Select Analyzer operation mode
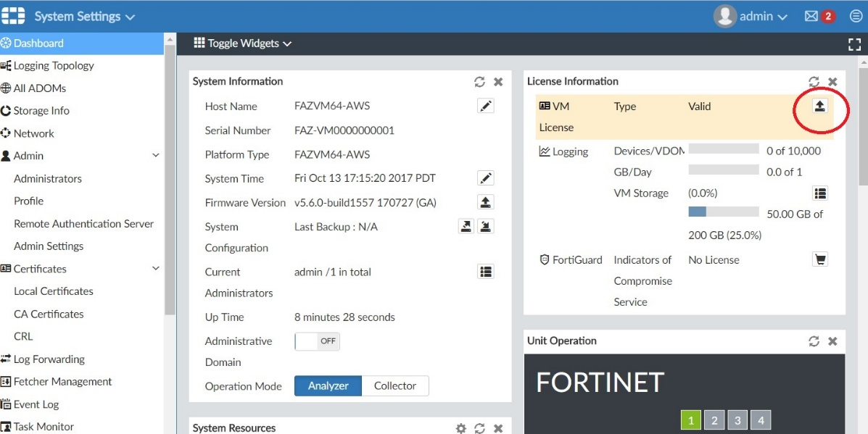This screenshot has height=434, width=868. [328, 386]
